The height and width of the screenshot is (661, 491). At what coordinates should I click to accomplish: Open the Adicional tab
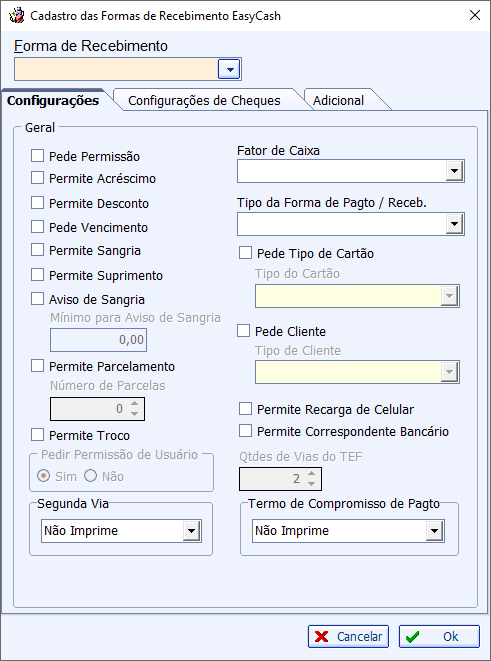[338, 100]
